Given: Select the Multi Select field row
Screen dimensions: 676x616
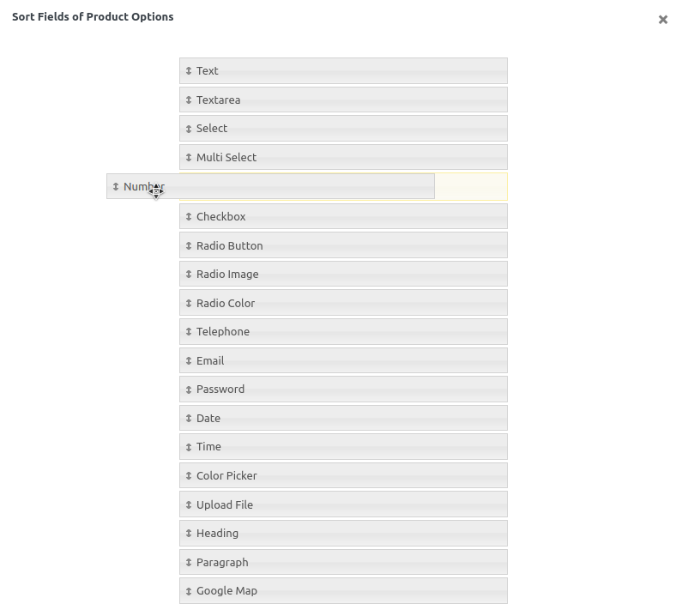Looking at the screenshot, I should [343, 158].
